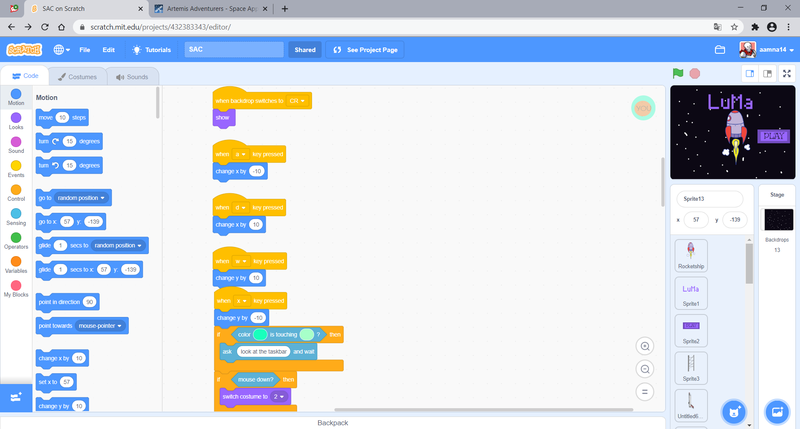Click the See Project Page button
800x429 pixels.
[x=366, y=50]
